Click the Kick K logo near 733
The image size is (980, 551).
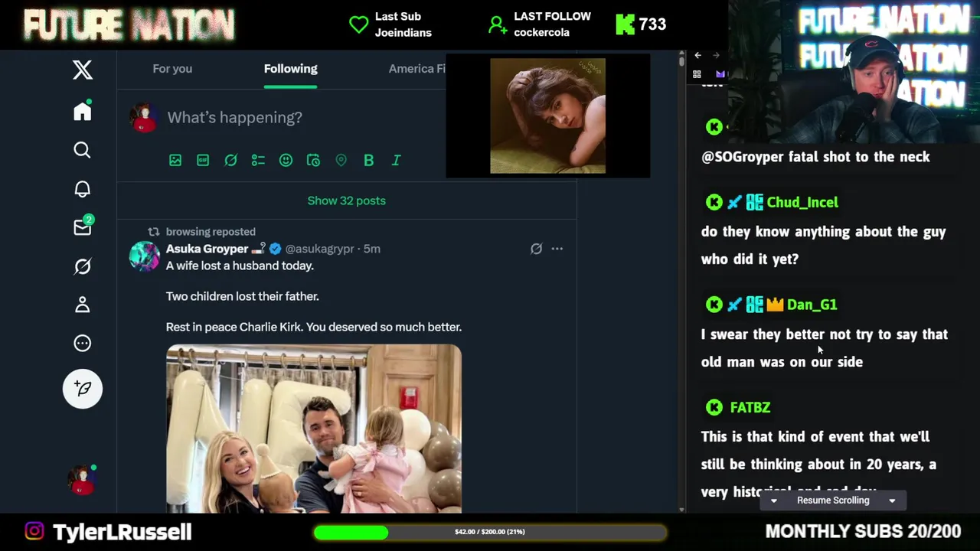[x=626, y=24]
